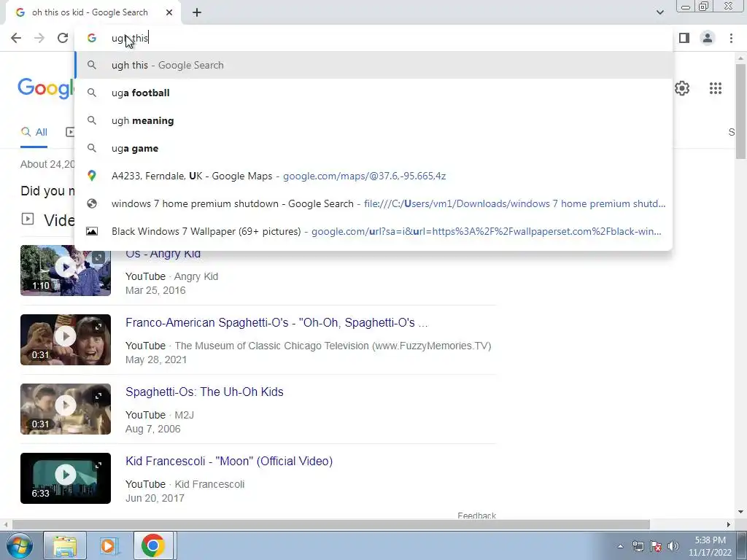Open Chrome's side panel icon
The height and width of the screenshot is (560, 747).
pyautogui.click(x=684, y=38)
